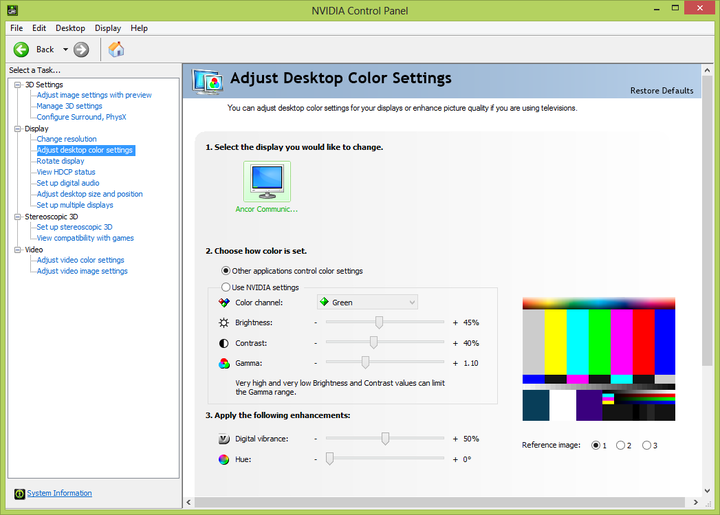
Task: Click the Gamma minus sign
Action: point(316,364)
